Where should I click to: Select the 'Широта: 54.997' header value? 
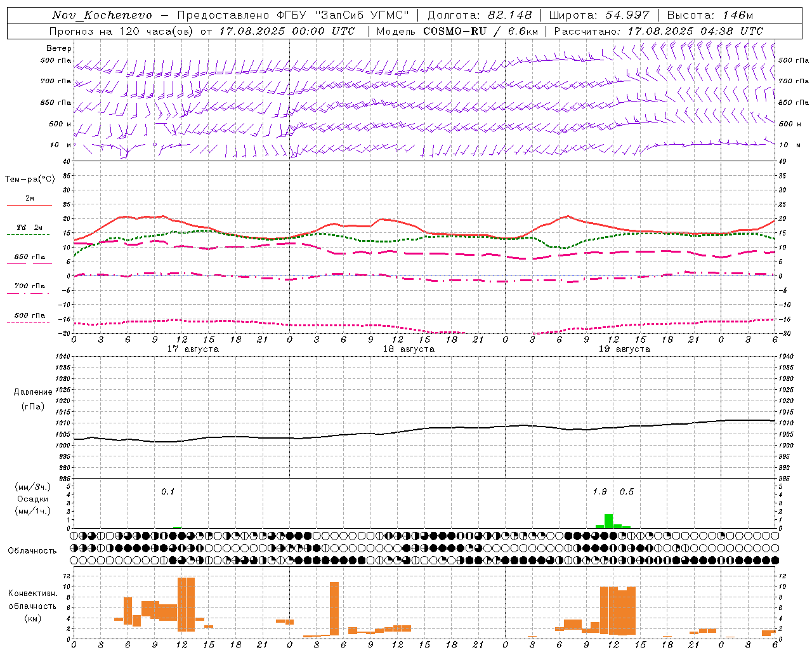(599, 15)
